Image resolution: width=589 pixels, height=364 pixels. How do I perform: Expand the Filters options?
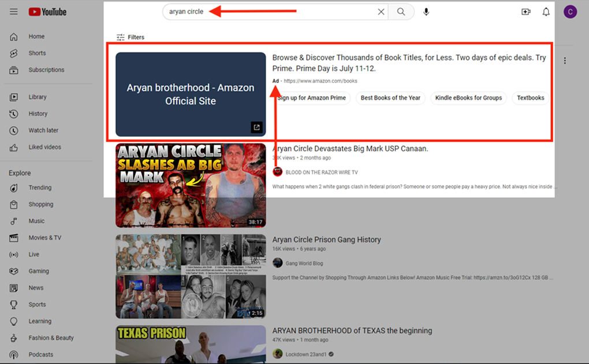coord(131,37)
